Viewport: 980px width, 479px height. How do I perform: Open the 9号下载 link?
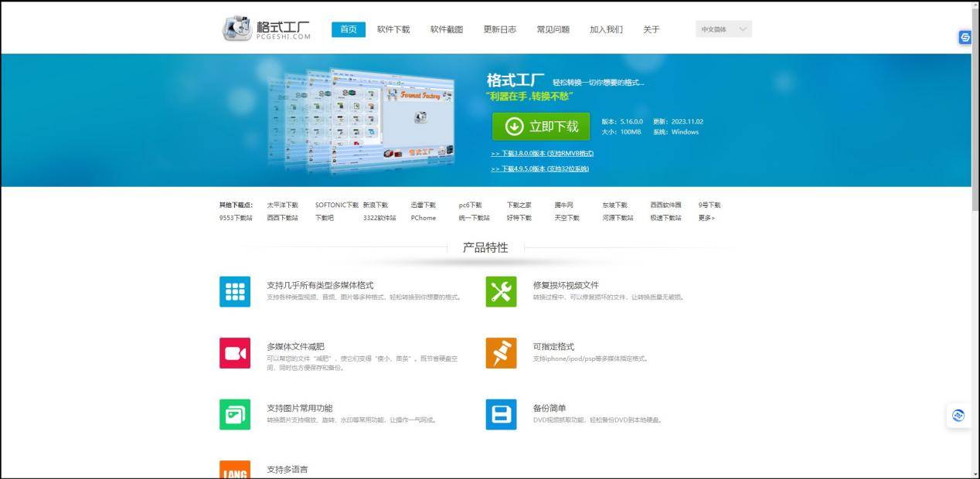pyautogui.click(x=709, y=205)
